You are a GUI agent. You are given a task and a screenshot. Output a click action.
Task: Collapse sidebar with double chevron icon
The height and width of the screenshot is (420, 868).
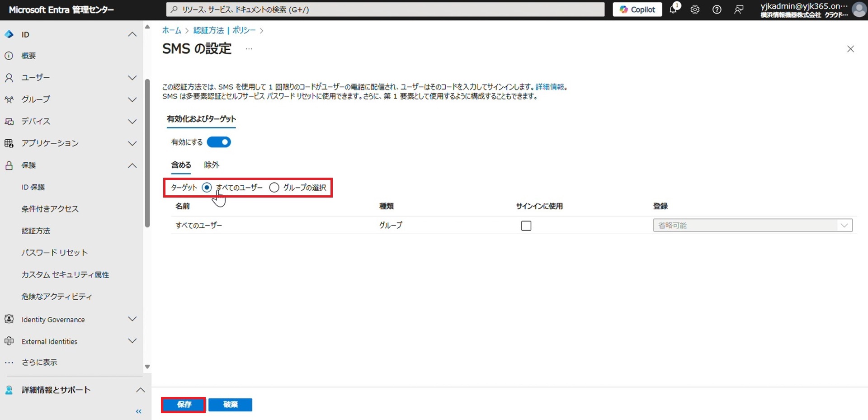tap(139, 411)
